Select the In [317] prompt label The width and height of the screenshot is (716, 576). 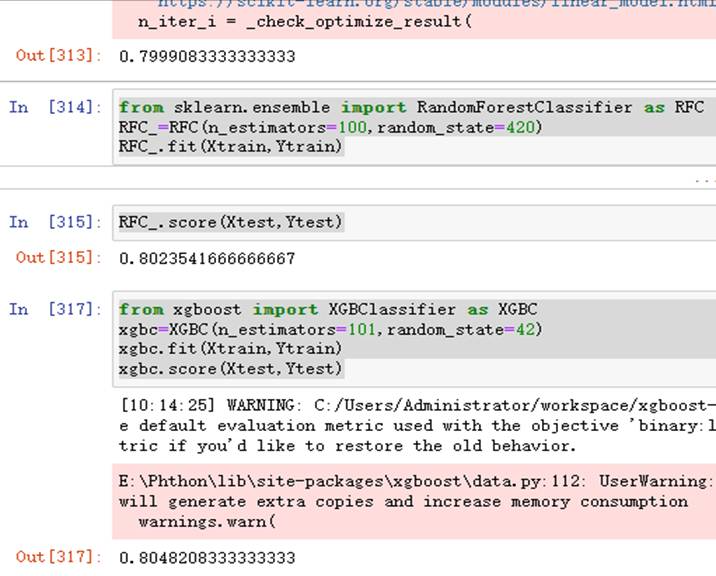(55, 309)
